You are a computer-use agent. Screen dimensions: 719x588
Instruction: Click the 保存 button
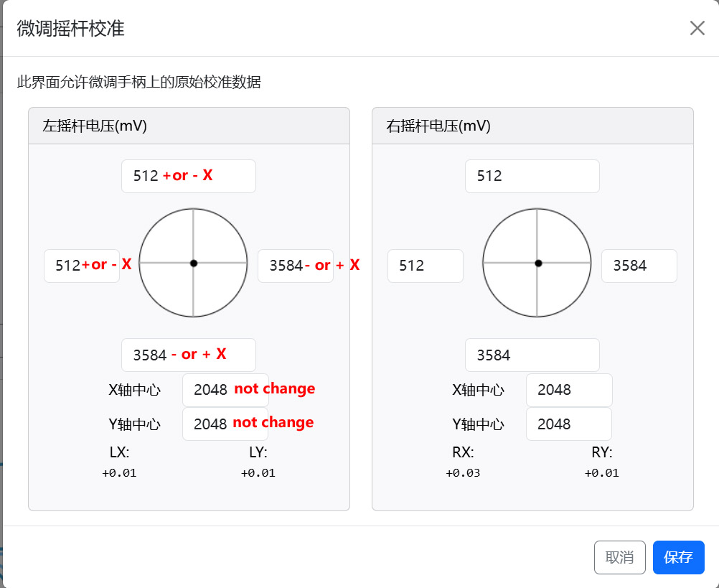[x=678, y=557]
